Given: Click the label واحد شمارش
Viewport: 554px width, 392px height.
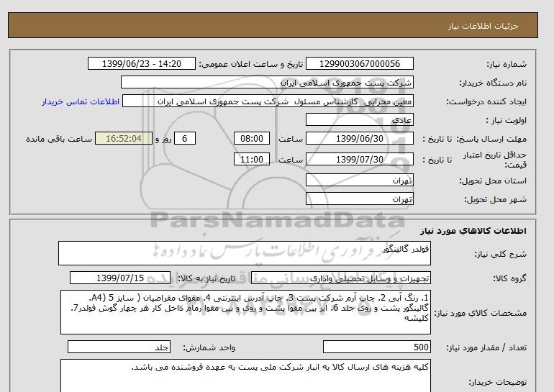Looking at the screenshot, I should (209, 348).
